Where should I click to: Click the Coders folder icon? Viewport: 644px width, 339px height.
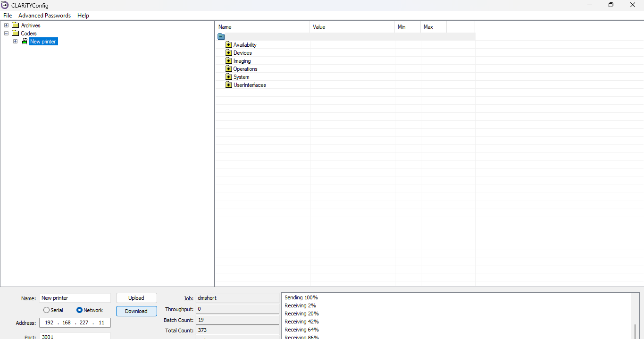[15, 34]
